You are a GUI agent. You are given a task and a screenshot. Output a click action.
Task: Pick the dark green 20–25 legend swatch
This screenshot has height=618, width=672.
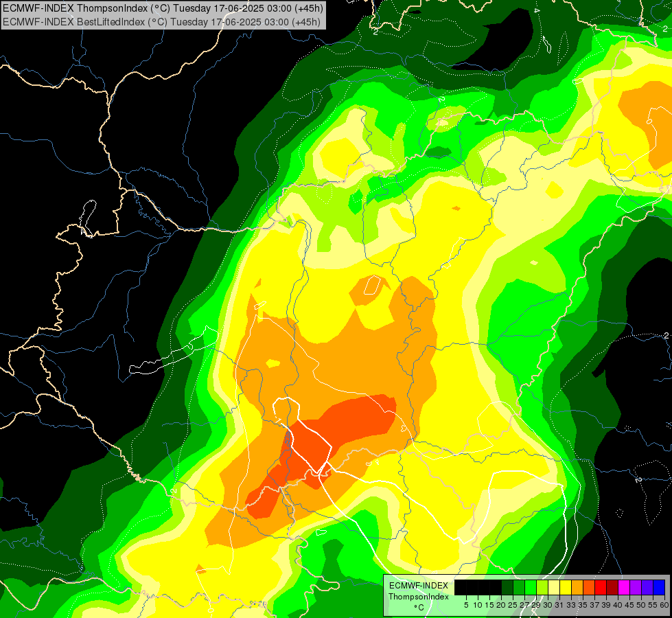[507, 587]
